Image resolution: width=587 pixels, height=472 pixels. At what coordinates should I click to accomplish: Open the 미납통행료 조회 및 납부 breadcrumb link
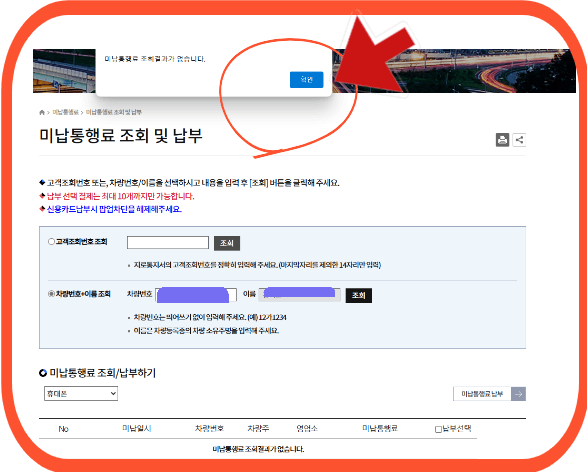point(114,112)
